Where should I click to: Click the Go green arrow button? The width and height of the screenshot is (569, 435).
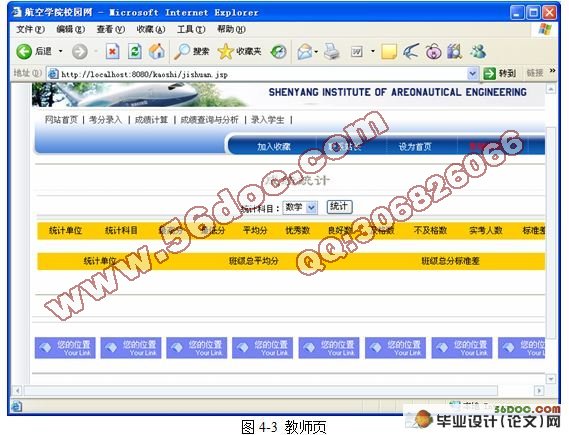coord(490,74)
